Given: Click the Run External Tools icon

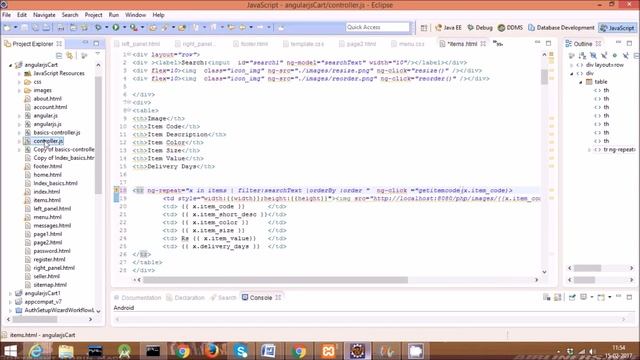Looking at the screenshot, I should [x=133, y=27].
